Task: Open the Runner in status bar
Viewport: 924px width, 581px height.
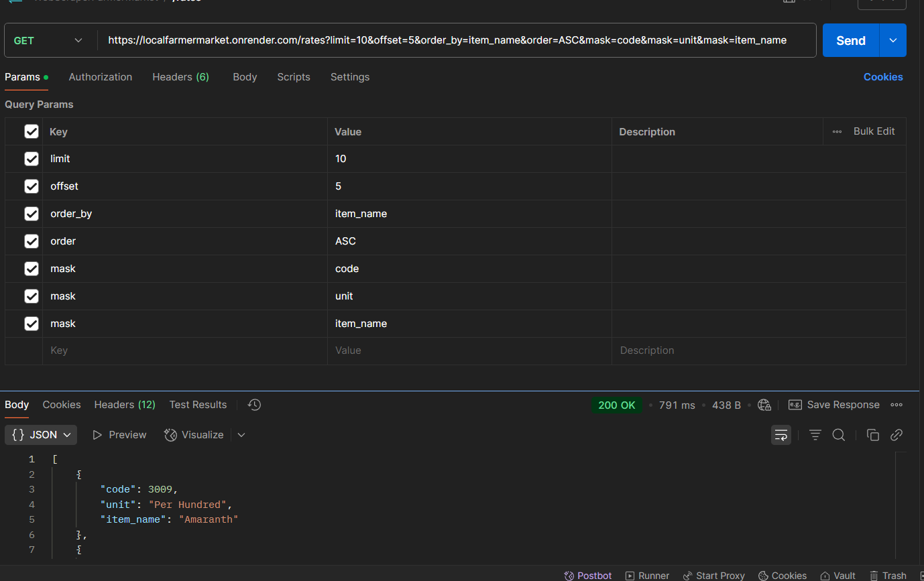Action: (x=648, y=576)
